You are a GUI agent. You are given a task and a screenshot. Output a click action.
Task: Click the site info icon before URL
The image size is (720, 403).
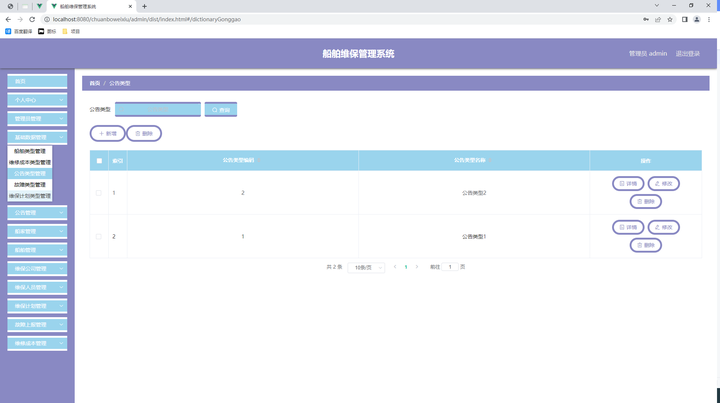pos(46,19)
